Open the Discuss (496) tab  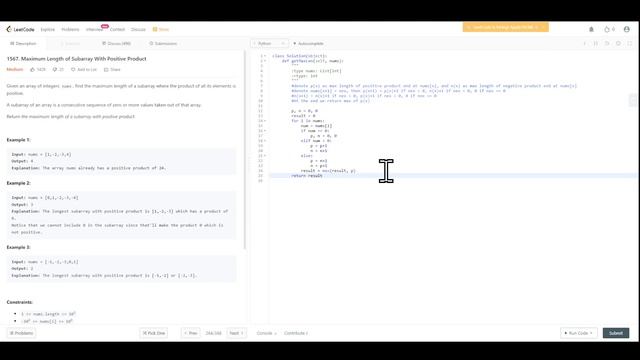coord(116,43)
